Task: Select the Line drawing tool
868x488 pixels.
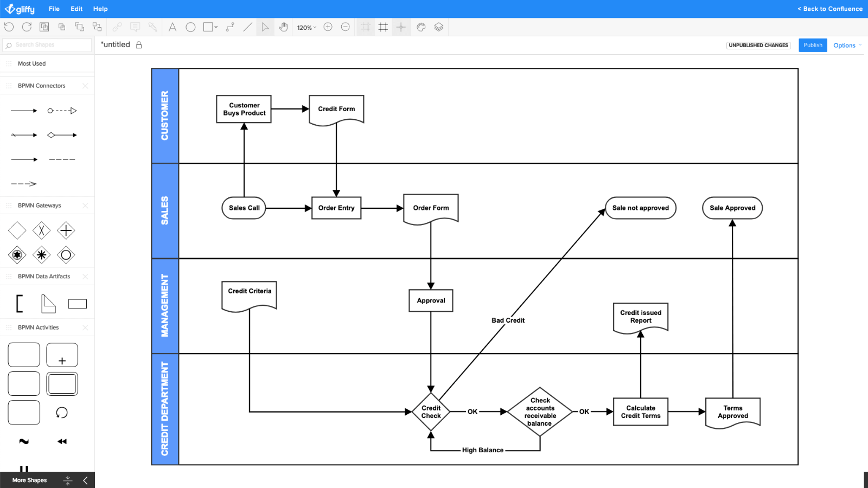Action: (247, 27)
